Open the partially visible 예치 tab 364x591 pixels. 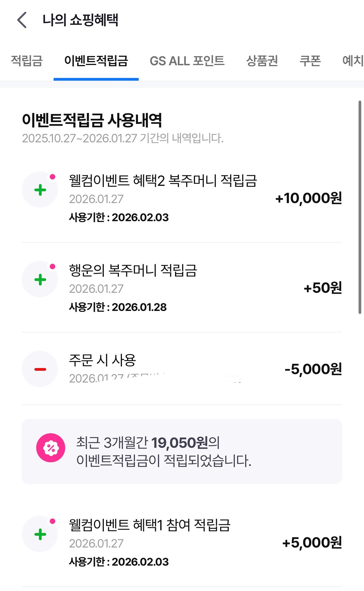pos(352,60)
